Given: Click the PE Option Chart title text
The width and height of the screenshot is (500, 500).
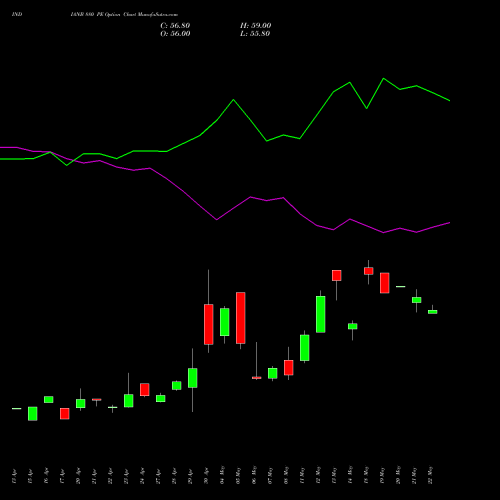Looking at the screenshot, I should [125, 14].
